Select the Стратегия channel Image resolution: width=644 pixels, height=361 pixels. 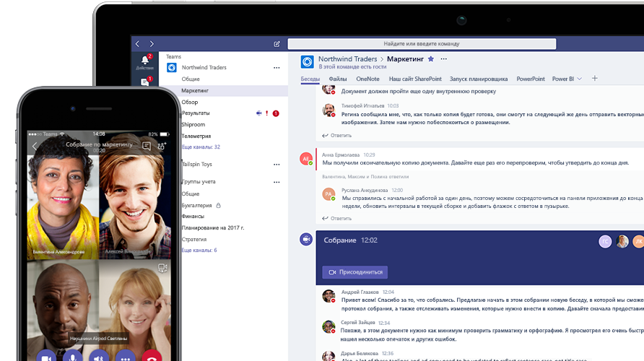tap(194, 239)
